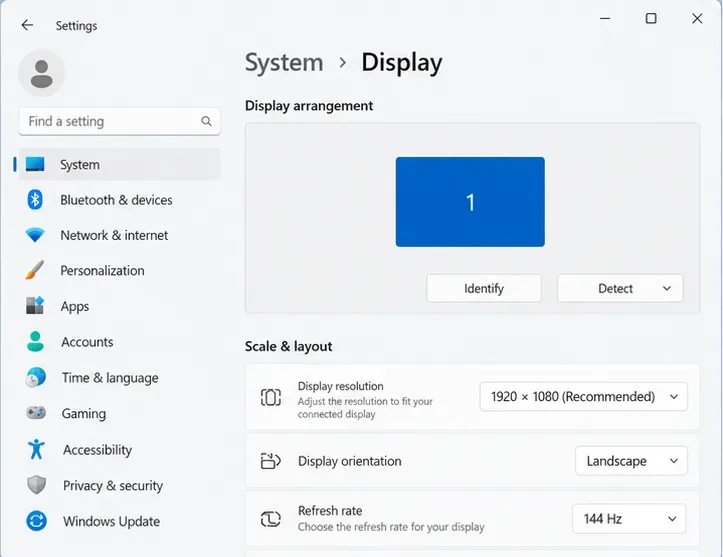Screen dimensions: 723x557
Task: Select display 1 monitor thumbnail
Action: pos(470,202)
